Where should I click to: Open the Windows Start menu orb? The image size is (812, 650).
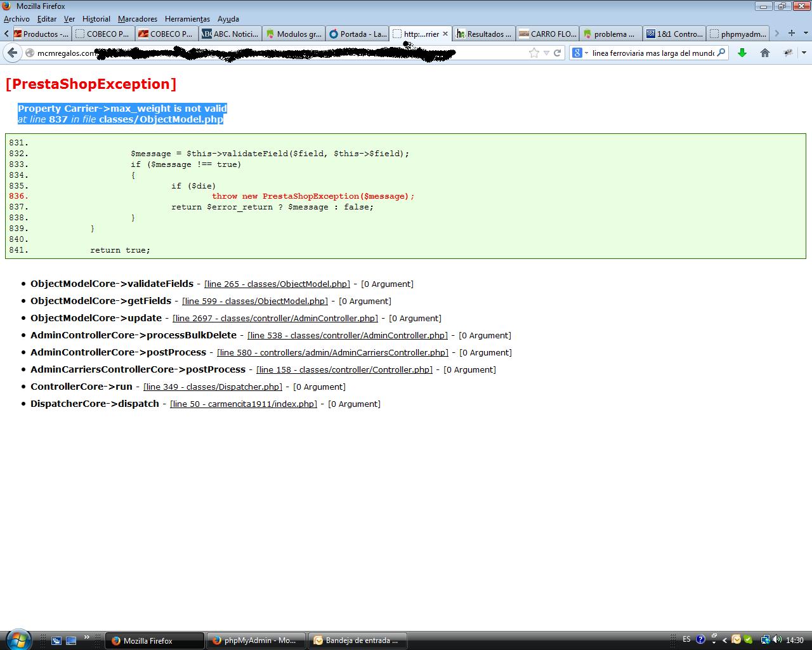(17, 639)
